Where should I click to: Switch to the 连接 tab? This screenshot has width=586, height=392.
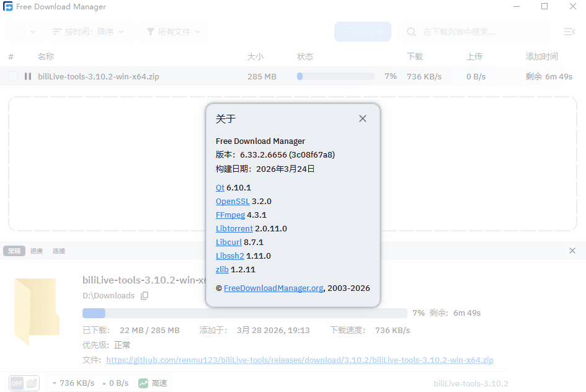click(x=59, y=251)
